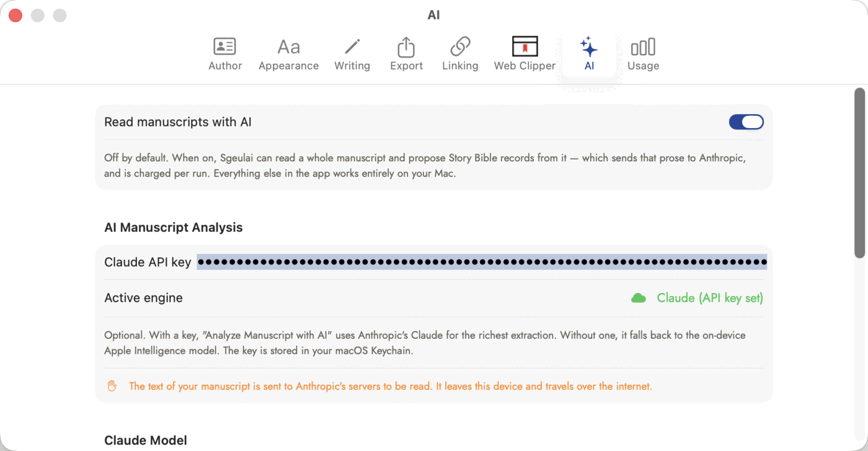Image resolution: width=868 pixels, height=451 pixels.
Task: Click the "Claude (API key set)" status
Action: point(710,298)
